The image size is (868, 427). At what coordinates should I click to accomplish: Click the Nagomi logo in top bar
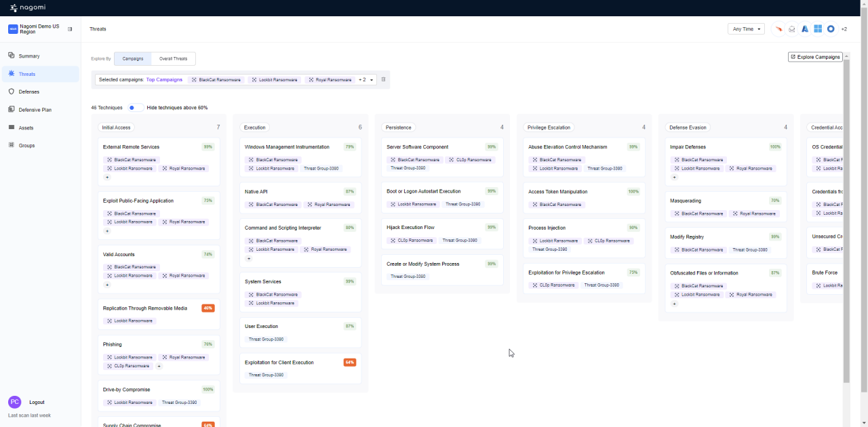pos(28,8)
